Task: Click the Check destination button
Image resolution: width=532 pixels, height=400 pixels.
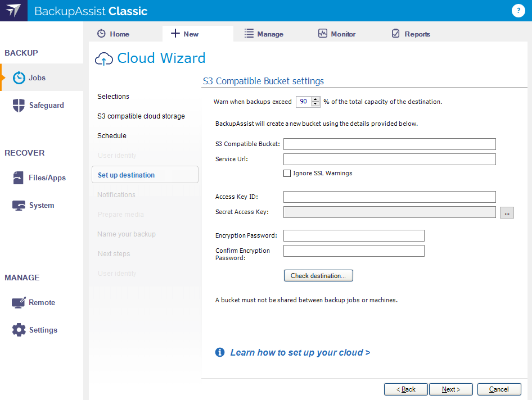Action: click(x=318, y=276)
